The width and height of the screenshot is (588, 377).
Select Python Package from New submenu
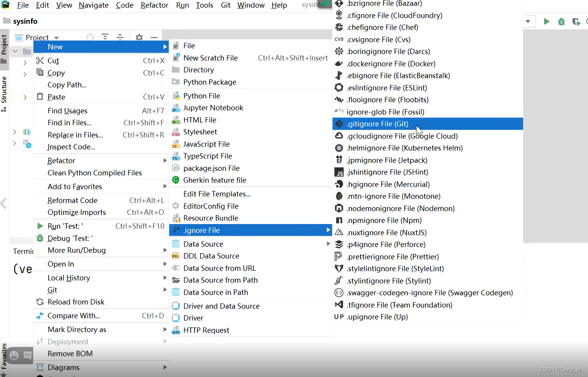click(x=251, y=82)
